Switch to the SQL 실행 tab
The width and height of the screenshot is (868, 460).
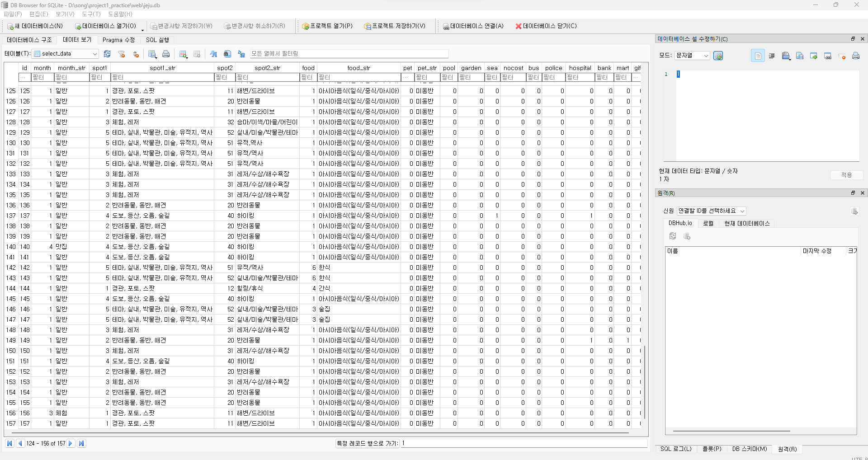point(157,40)
